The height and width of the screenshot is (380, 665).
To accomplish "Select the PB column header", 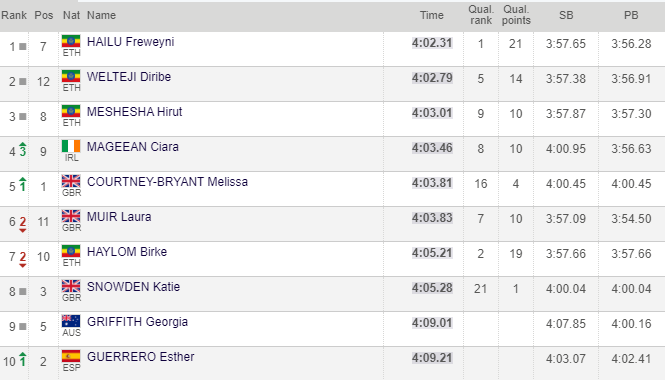I will pos(631,15).
